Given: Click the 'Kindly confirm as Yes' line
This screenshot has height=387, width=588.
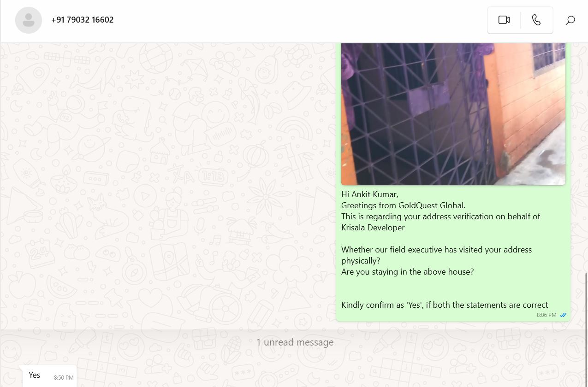Looking at the screenshot, I should click(445, 305).
